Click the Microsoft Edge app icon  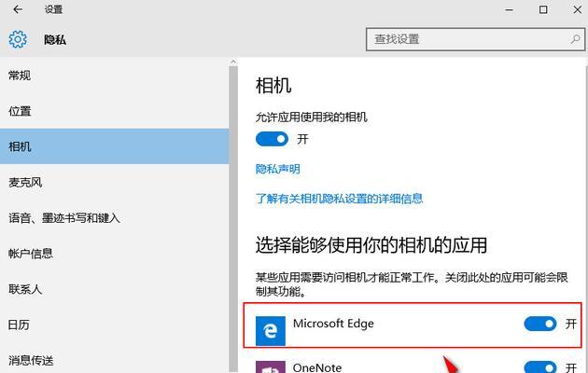point(271,331)
